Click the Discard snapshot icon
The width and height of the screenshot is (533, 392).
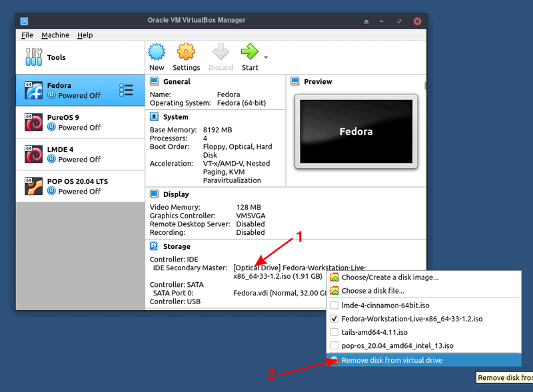(x=221, y=57)
